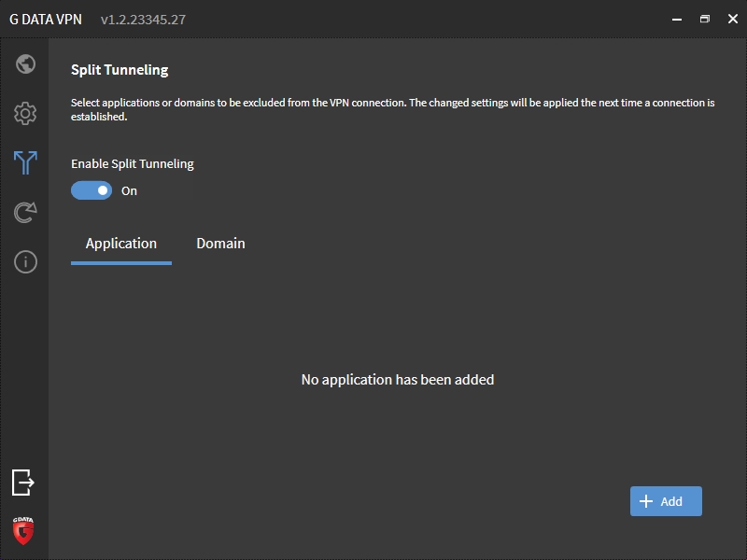This screenshot has height=560, width=747.
Task: Switch to the Application tab
Action: pyautogui.click(x=121, y=244)
